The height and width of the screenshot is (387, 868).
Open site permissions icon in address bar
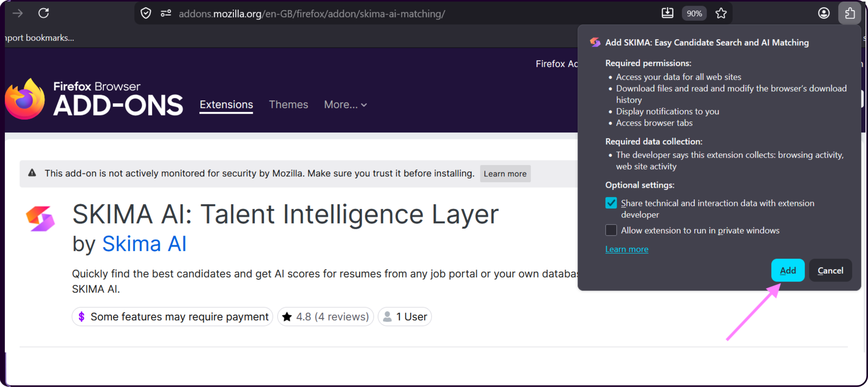tap(165, 14)
